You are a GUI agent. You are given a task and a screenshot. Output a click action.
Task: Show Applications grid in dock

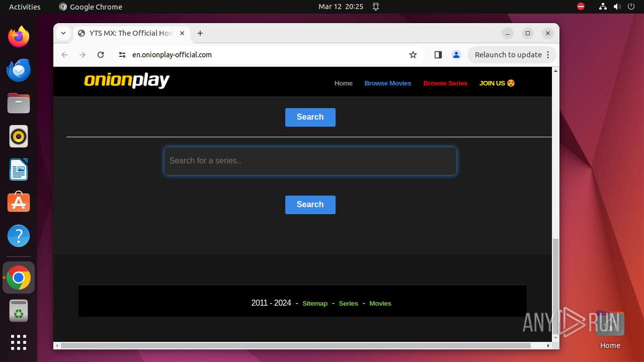point(19,342)
